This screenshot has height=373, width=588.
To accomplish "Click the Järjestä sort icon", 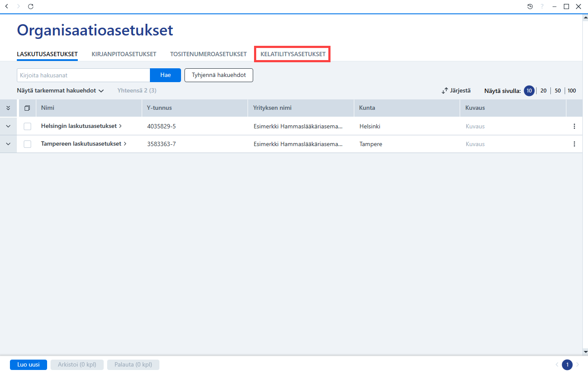I will 445,91.
